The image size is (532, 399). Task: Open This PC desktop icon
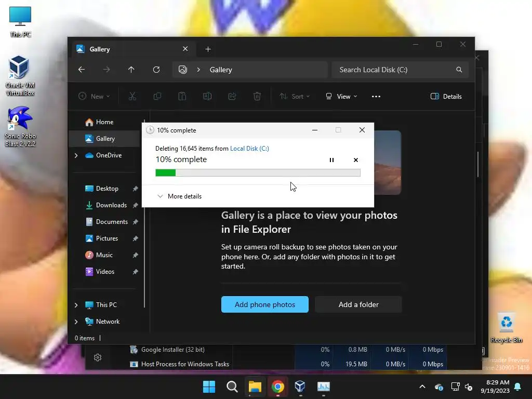pos(20,22)
